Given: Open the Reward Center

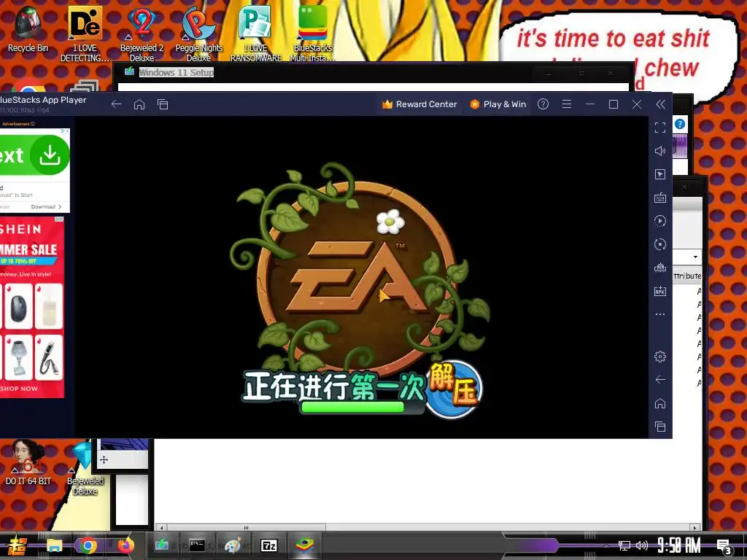Looking at the screenshot, I should click(419, 104).
